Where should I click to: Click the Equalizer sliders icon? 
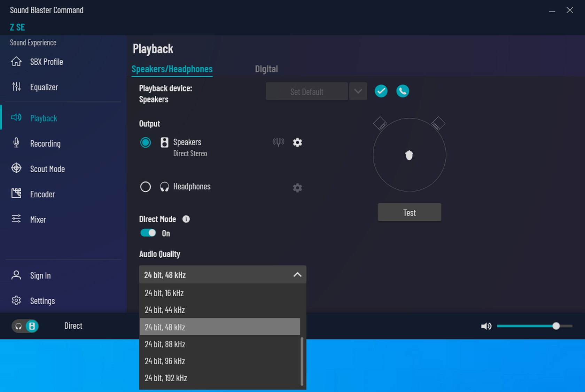[x=16, y=87]
